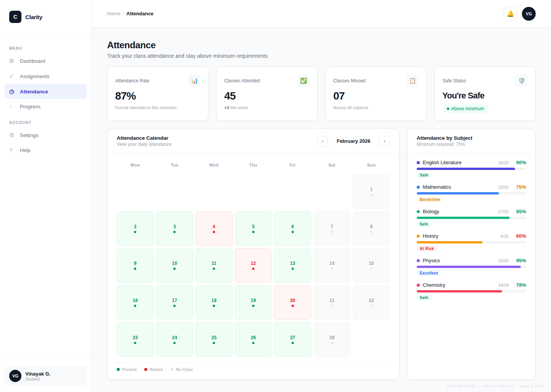Click the Classes Attended checkmark icon
This screenshot has width=551, height=392.
coord(303,81)
